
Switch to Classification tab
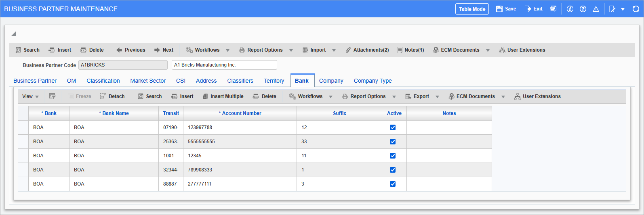click(x=103, y=81)
